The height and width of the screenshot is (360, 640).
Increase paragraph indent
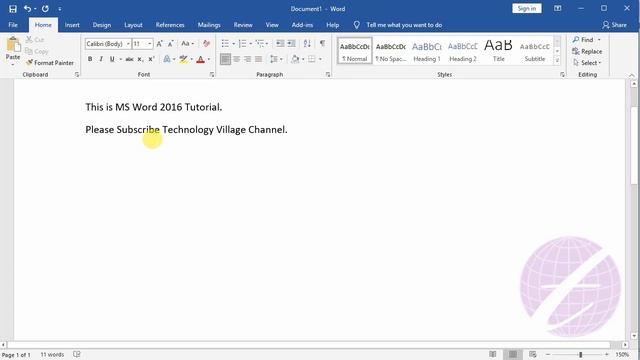(291, 44)
